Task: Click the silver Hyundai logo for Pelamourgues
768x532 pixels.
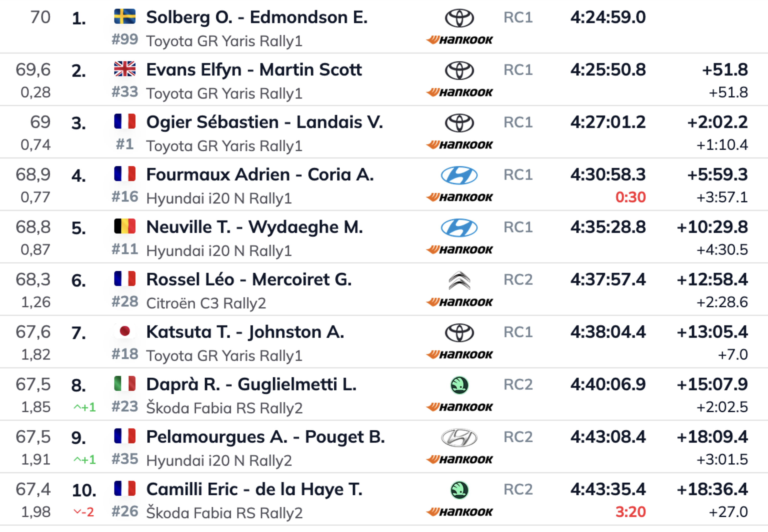Action: (x=459, y=438)
